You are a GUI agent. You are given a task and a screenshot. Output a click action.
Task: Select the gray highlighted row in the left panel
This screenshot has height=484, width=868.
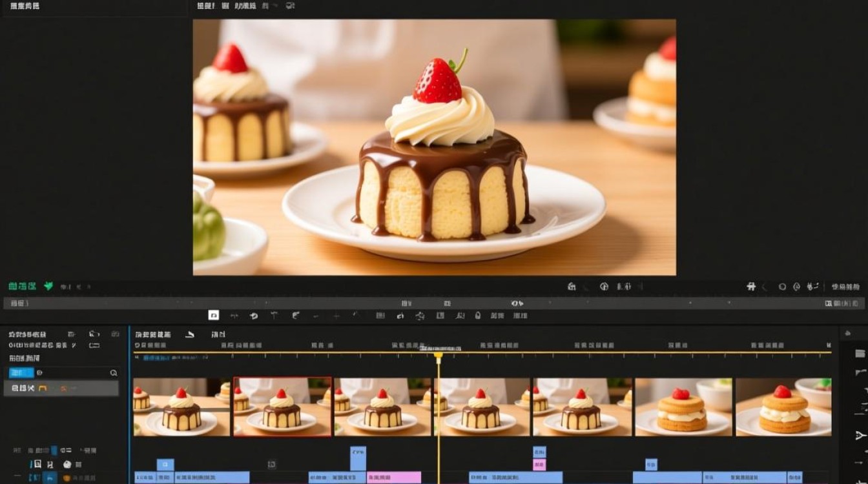[61, 388]
